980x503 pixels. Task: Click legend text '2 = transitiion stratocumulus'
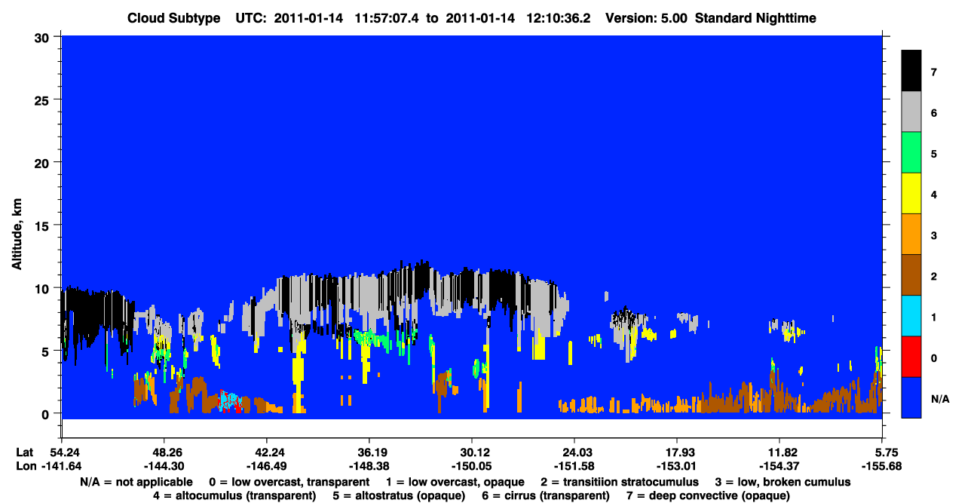(x=620, y=482)
